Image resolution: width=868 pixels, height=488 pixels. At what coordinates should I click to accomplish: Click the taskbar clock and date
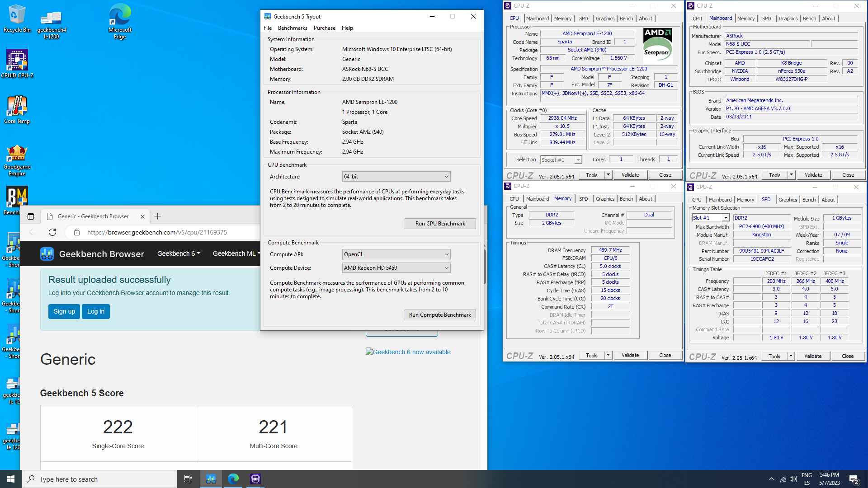pos(829,479)
